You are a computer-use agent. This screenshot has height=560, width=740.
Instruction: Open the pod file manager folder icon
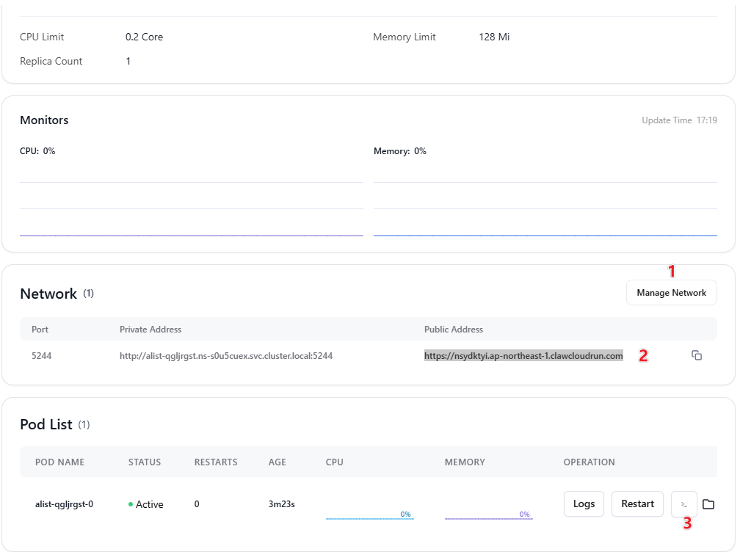tap(708, 504)
